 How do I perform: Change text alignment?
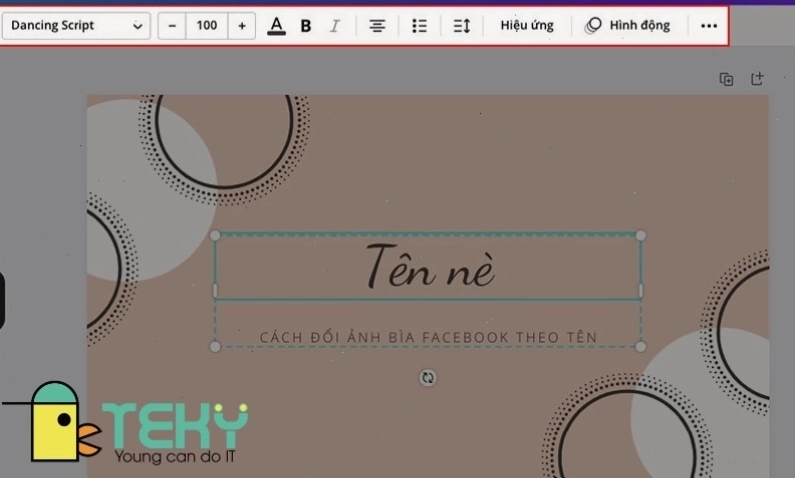(377, 26)
